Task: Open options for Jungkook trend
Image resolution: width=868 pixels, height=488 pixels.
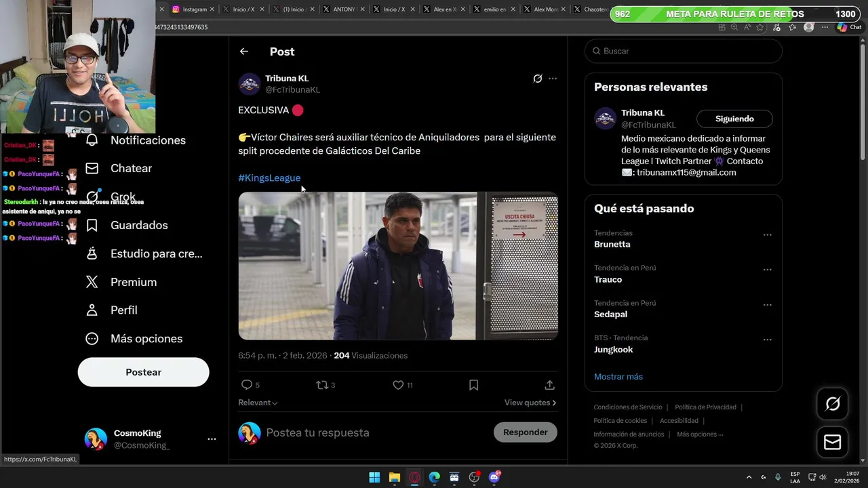Action: coord(767,340)
